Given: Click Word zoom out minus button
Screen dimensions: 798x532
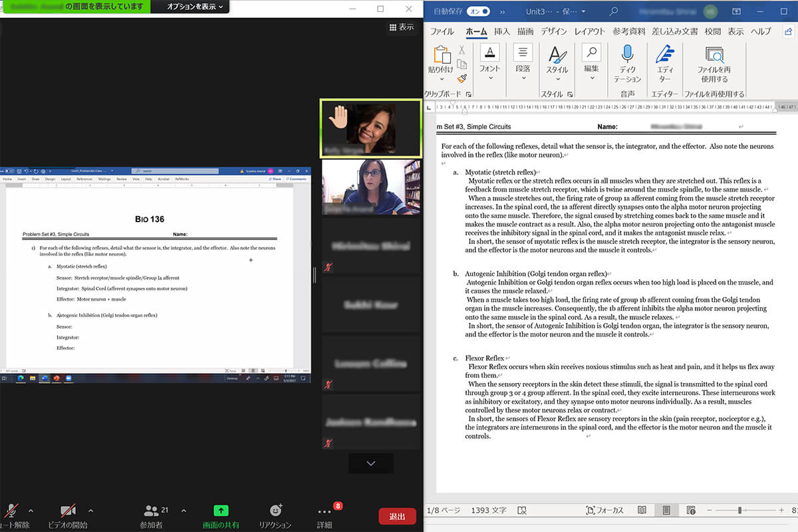Looking at the screenshot, I should tap(710, 510).
